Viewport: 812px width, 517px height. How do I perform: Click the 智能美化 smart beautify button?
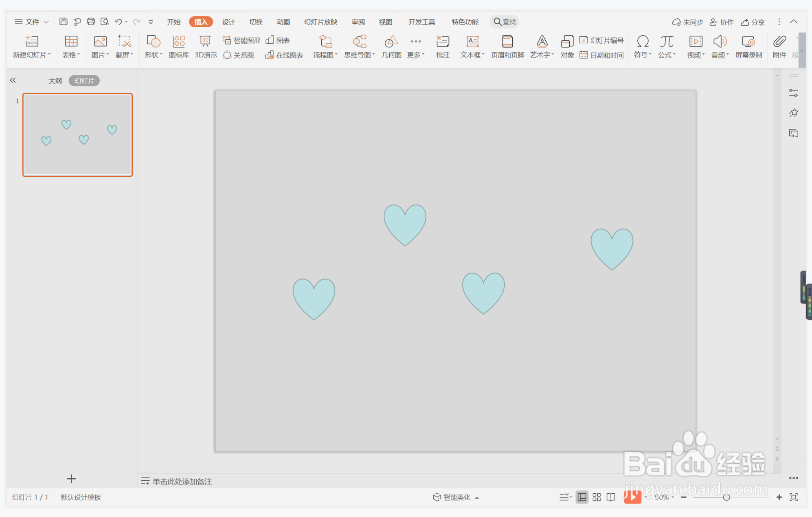click(x=455, y=497)
